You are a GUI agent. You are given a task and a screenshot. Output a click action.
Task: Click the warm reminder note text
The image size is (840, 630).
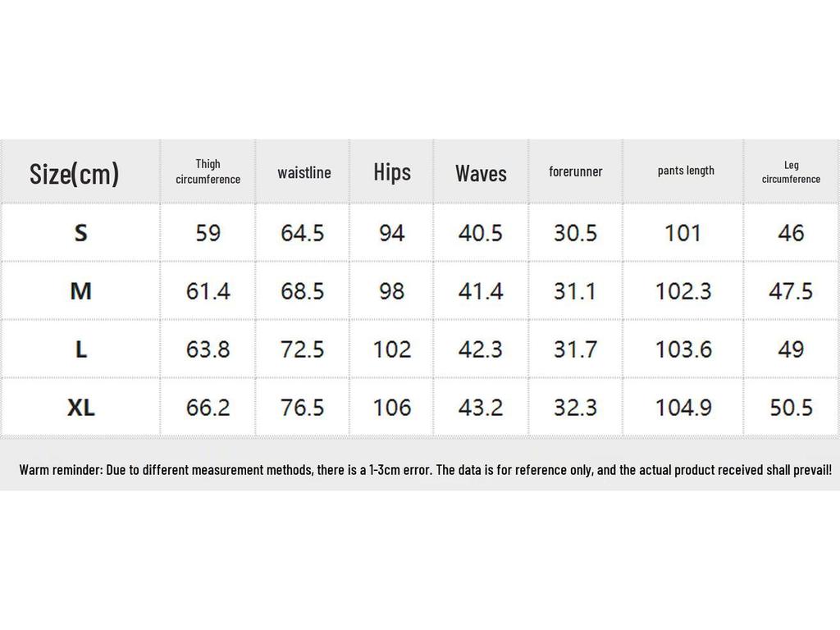[425, 470]
